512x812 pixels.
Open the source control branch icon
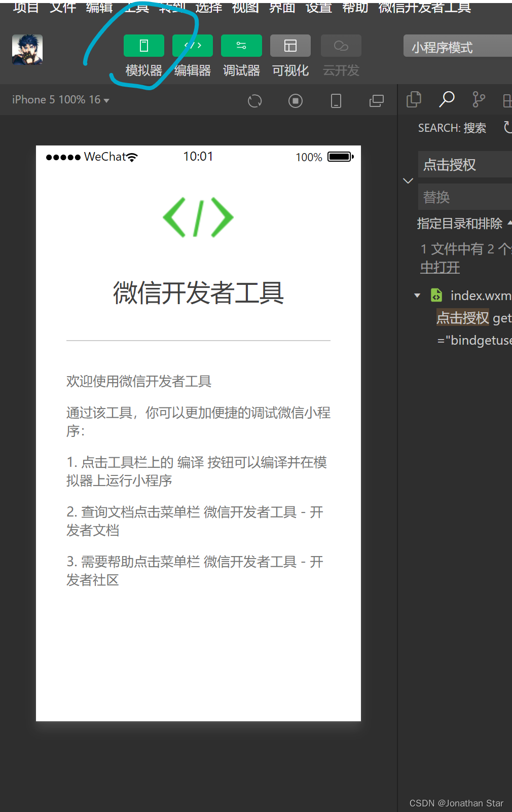click(x=479, y=99)
